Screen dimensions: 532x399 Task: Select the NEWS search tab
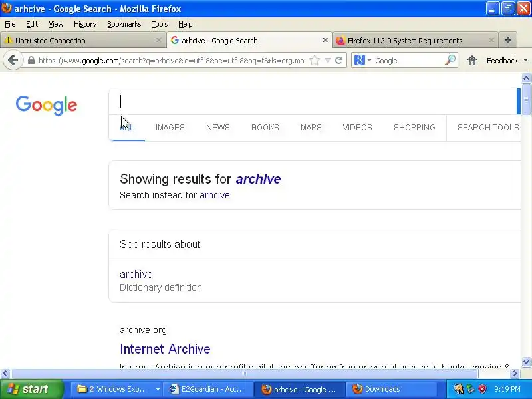[x=218, y=128]
